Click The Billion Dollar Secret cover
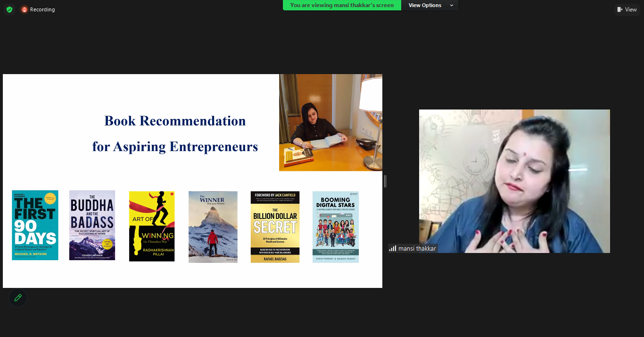This screenshot has height=337, width=644. tap(275, 227)
